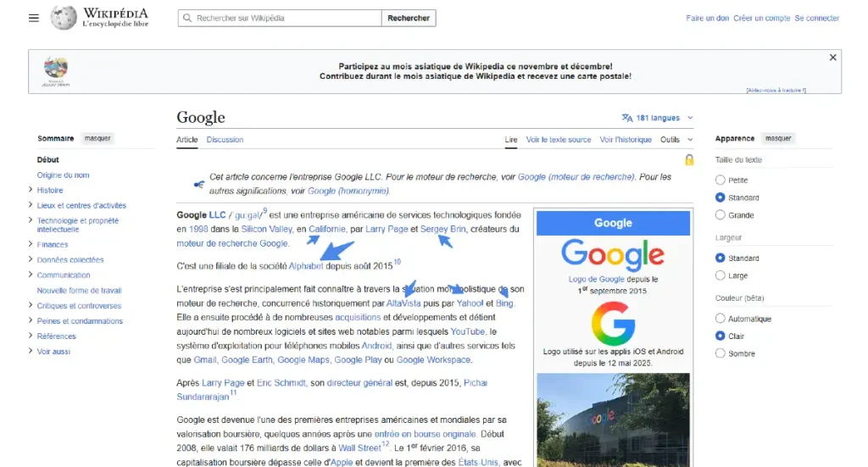Viewport: 868px width, 467px height.
Task: Open the Googleplex building photo
Action: [x=613, y=420]
